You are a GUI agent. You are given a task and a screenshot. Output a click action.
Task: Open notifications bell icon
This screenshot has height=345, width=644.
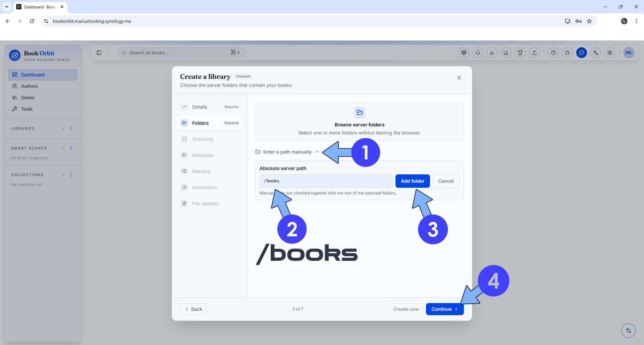tap(478, 53)
